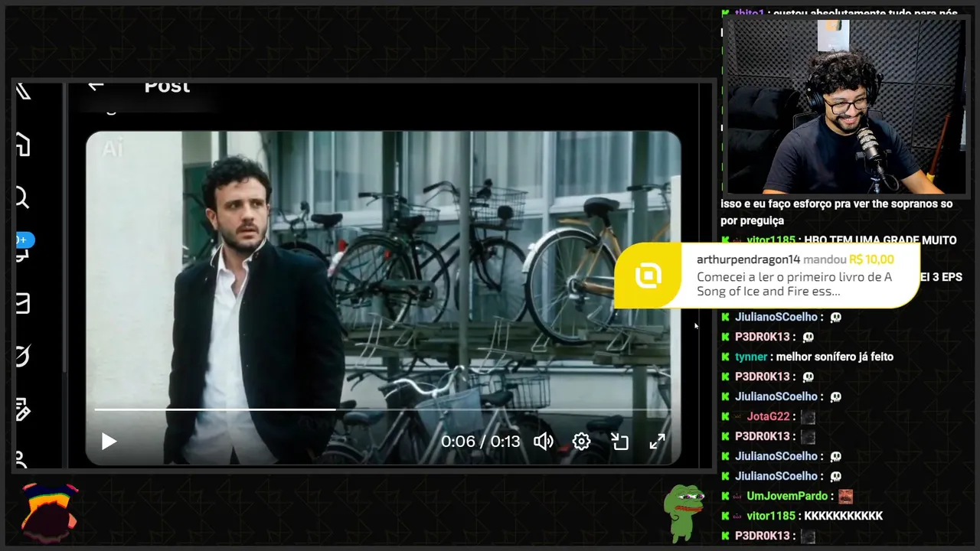Open Messages envelope in X sidebar
The image size is (980, 551).
(x=23, y=303)
